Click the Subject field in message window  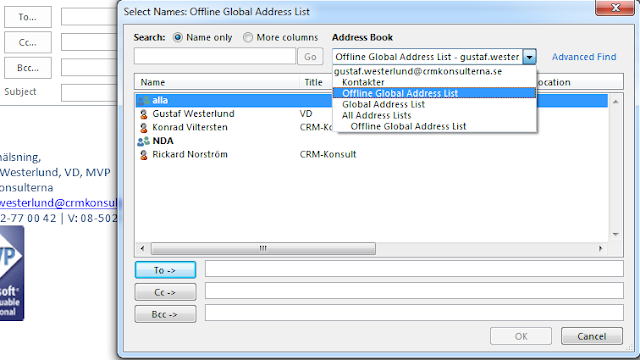(x=89, y=93)
